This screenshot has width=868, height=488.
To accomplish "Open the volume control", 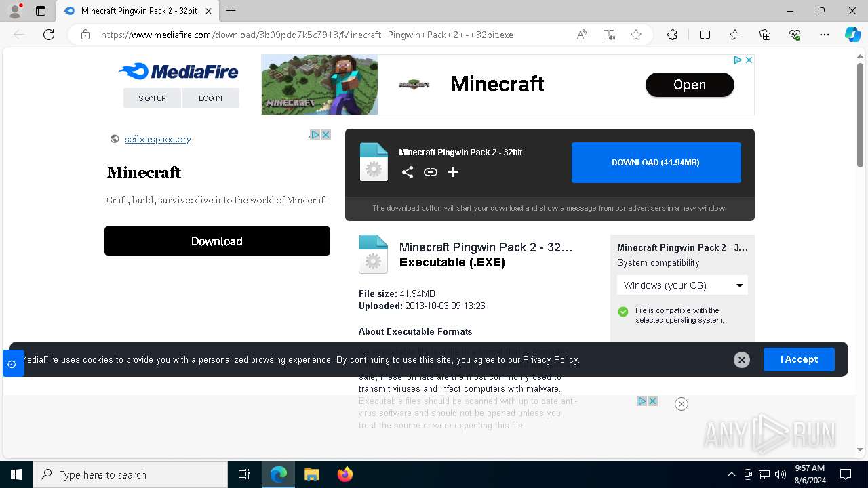I will (x=781, y=474).
